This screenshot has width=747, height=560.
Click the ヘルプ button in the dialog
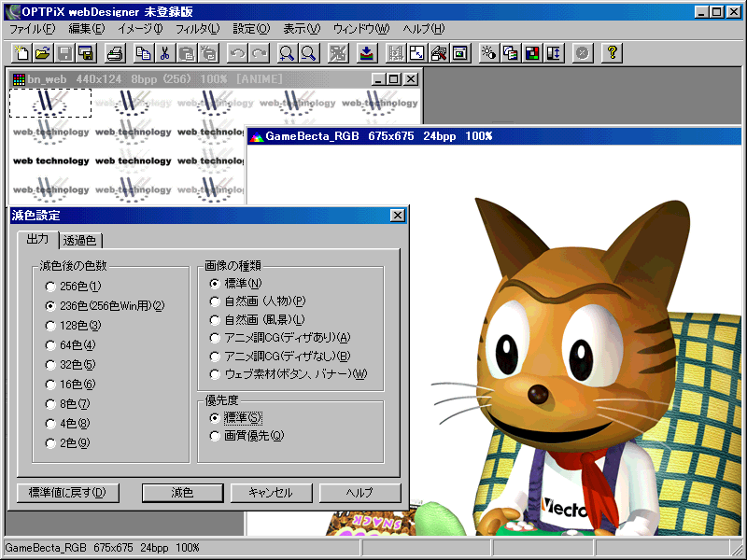tap(359, 493)
